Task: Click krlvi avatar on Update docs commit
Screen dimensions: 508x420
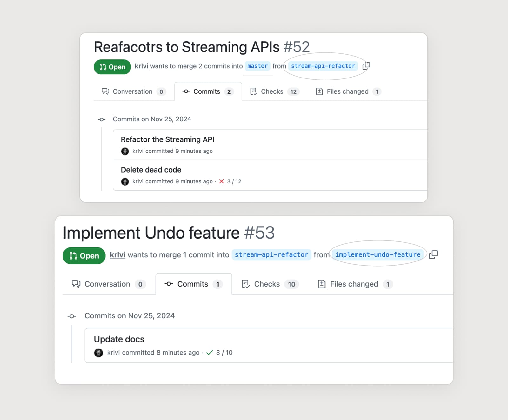Action: coord(99,353)
